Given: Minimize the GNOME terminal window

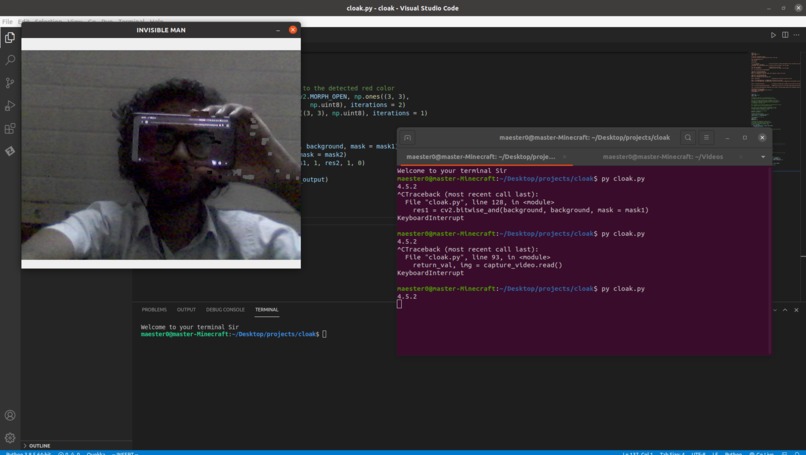Looking at the screenshot, I should (x=727, y=138).
